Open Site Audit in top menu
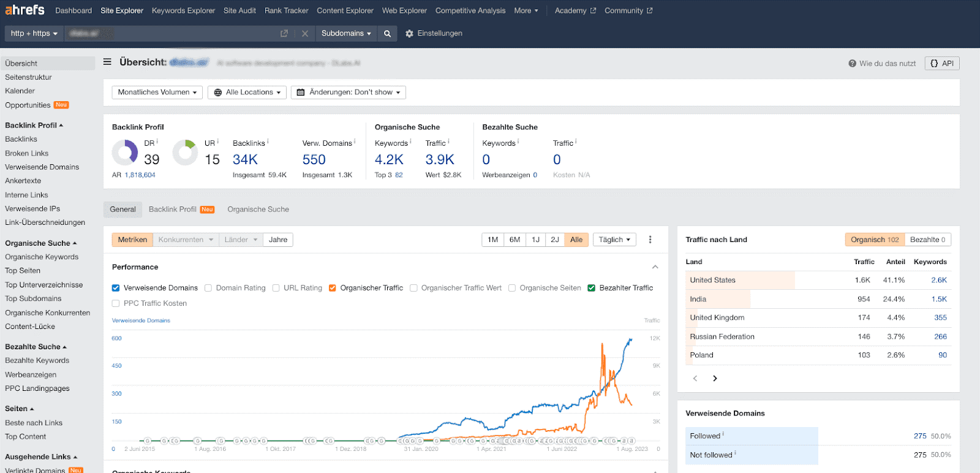980x473 pixels. [239, 10]
